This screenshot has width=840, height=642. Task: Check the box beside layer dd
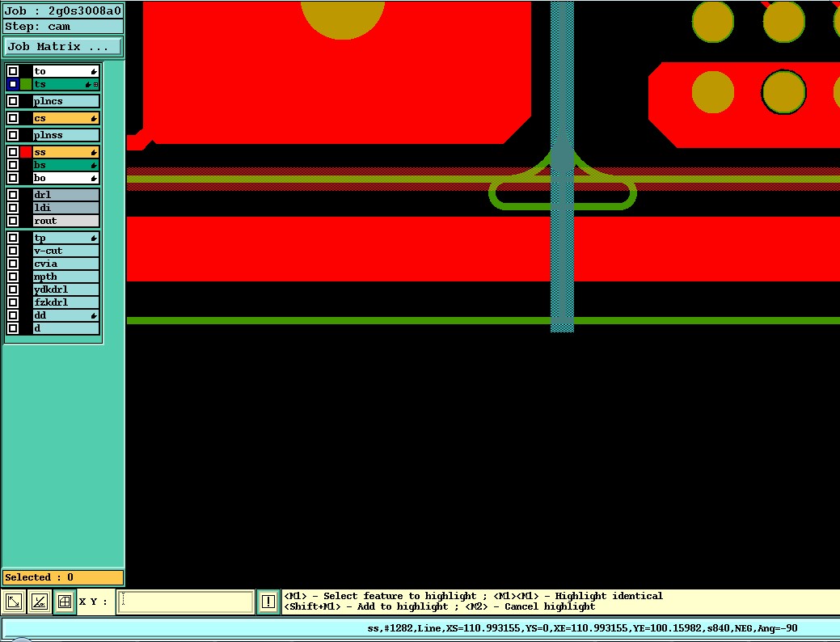[13, 315]
